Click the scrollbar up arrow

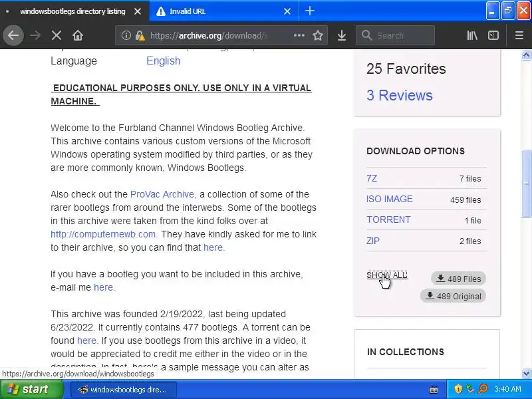tap(526, 55)
